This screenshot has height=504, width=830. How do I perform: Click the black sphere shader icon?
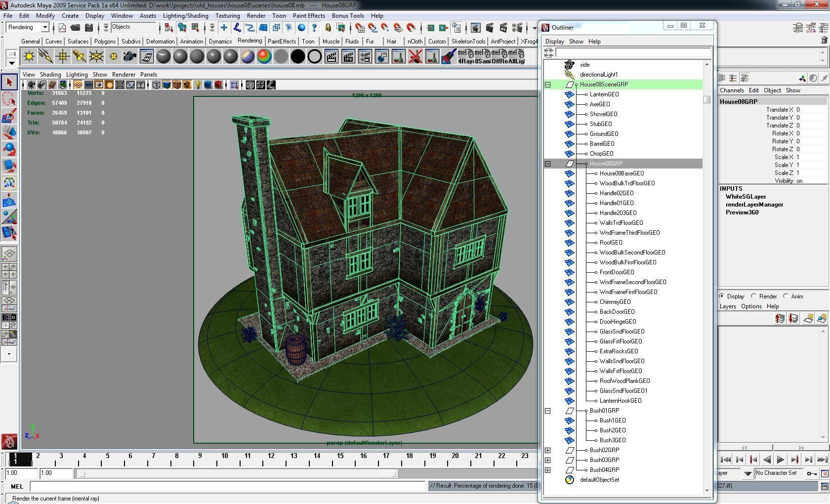pyautogui.click(x=298, y=57)
